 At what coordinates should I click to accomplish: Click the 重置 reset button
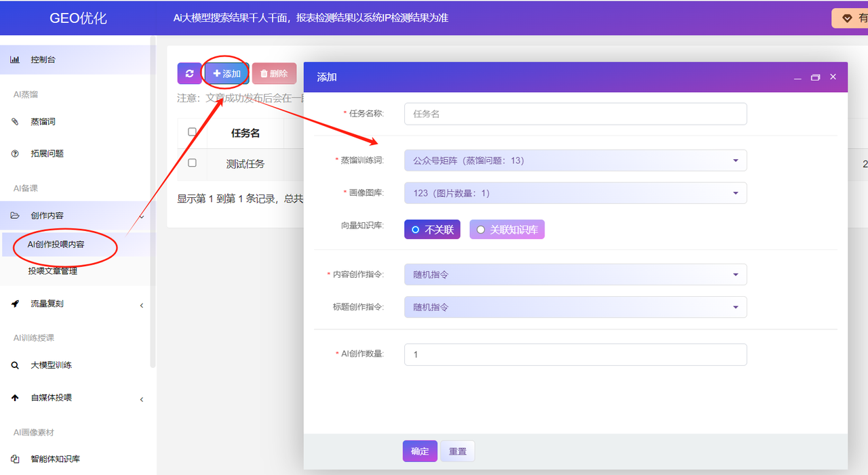click(458, 451)
